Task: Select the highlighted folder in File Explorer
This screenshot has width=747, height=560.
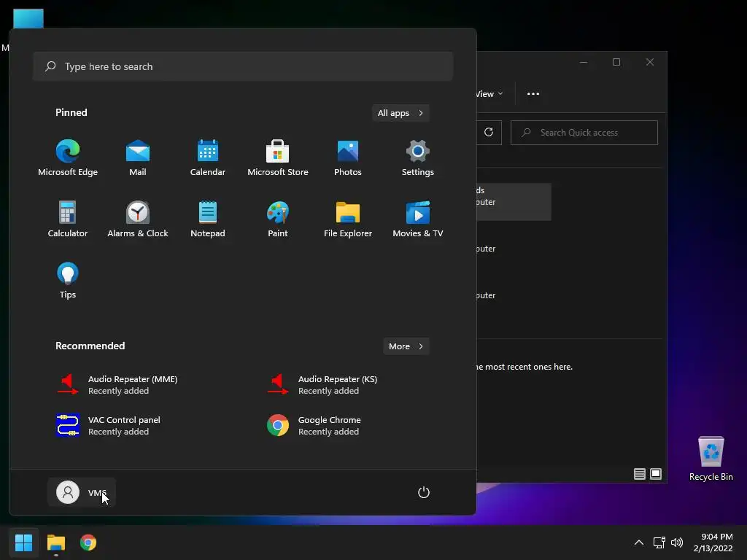Action: pos(514,202)
